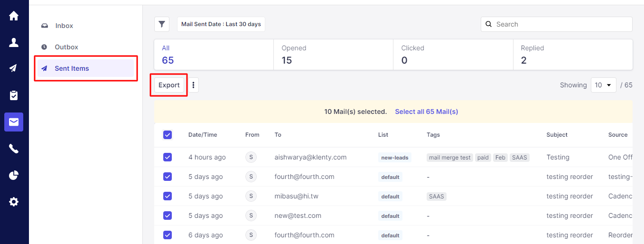Open the Mail Sent Date filter

point(221,24)
